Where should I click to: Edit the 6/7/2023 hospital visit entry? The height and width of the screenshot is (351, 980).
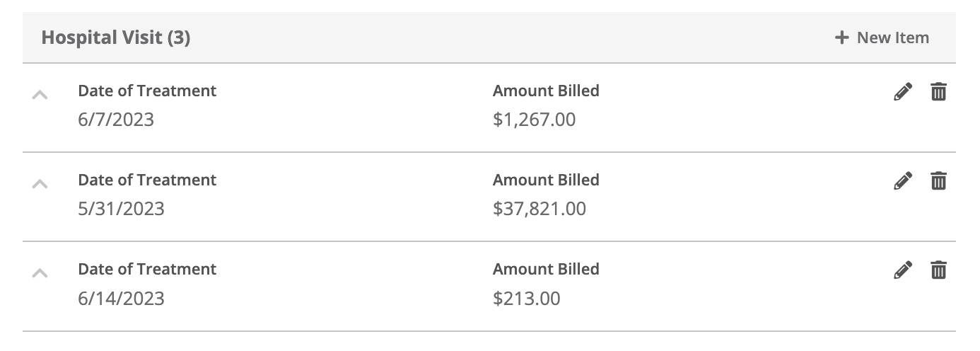pos(903,91)
